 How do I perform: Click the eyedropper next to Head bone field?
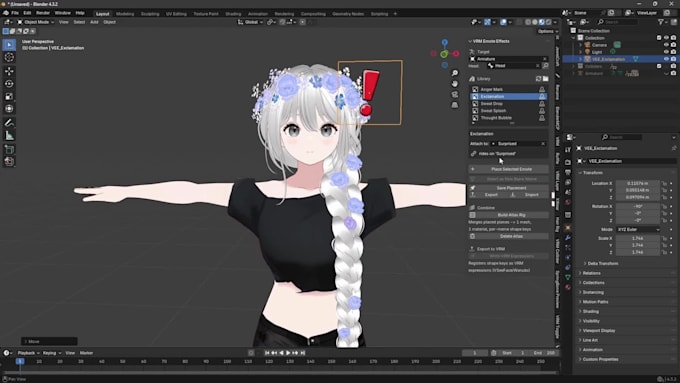pos(545,65)
